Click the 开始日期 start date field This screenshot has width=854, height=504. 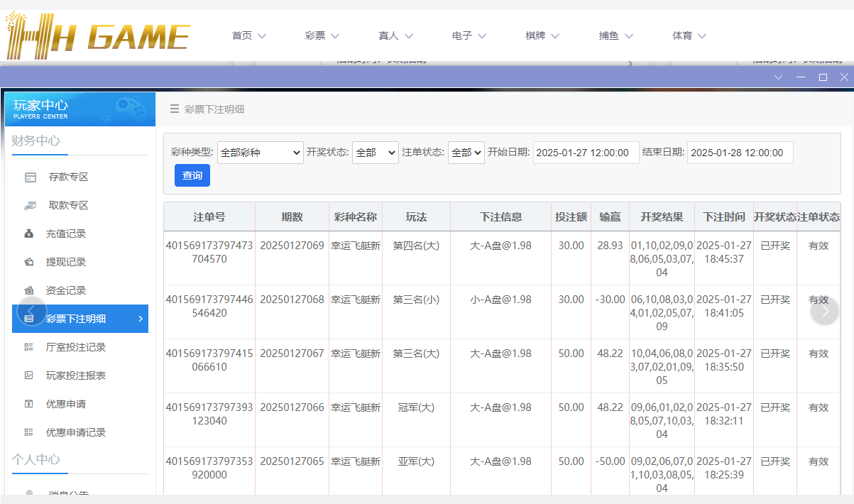[586, 152]
